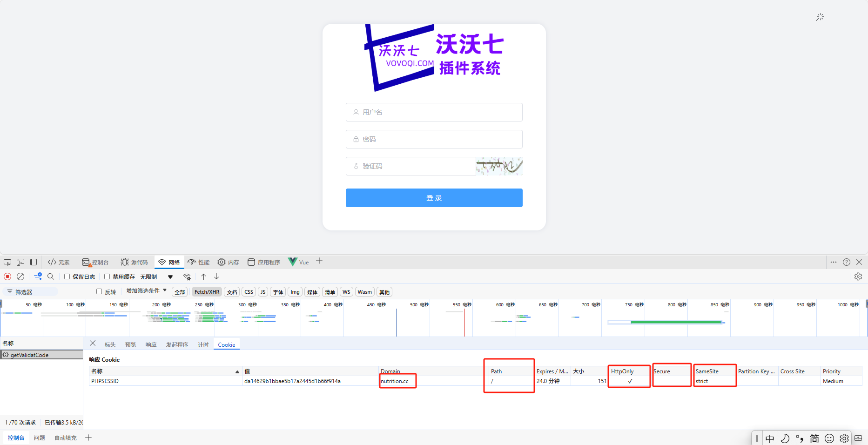This screenshot has height=445, width=868.
Task: Check the 禁用缓存 checkbox
Action: coord(107,276)
